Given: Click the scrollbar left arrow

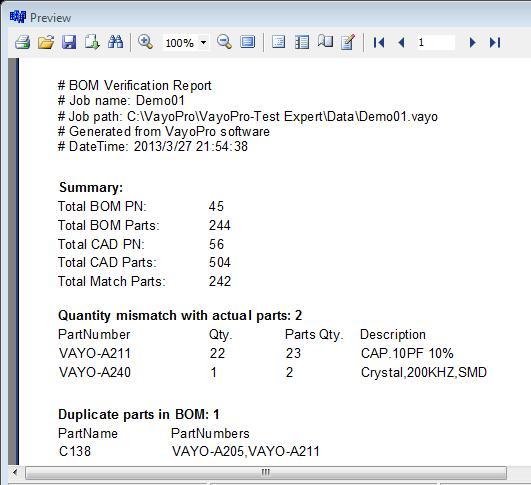Looking at the screenshot, I should click(x=15, y=472).
